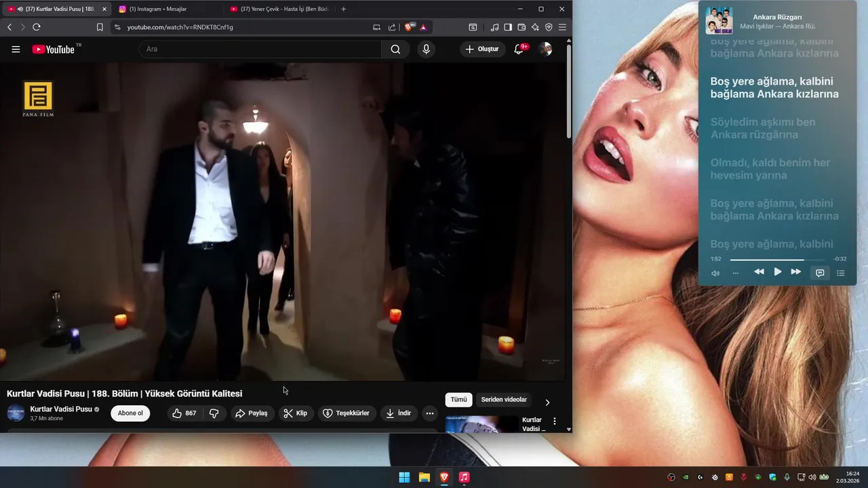Skip to next track in music player
Image resolution: width=868 pixels, height=488 pixels.
[796, 272]
